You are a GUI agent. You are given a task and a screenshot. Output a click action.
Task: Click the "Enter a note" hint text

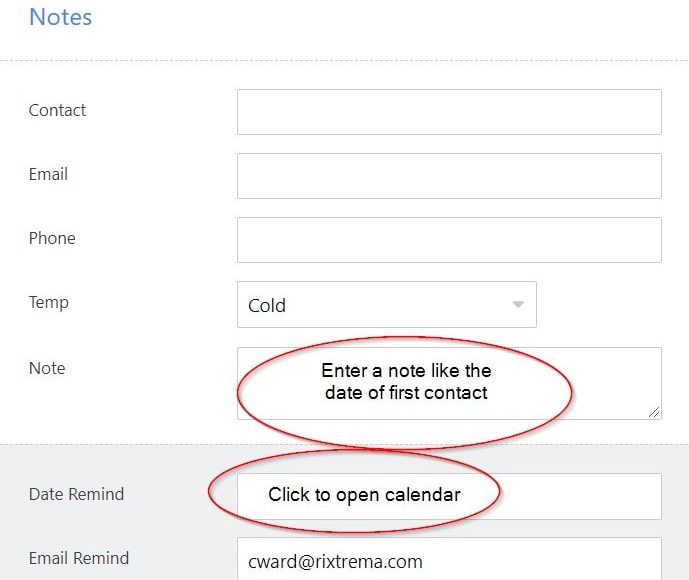coord(406,381)
